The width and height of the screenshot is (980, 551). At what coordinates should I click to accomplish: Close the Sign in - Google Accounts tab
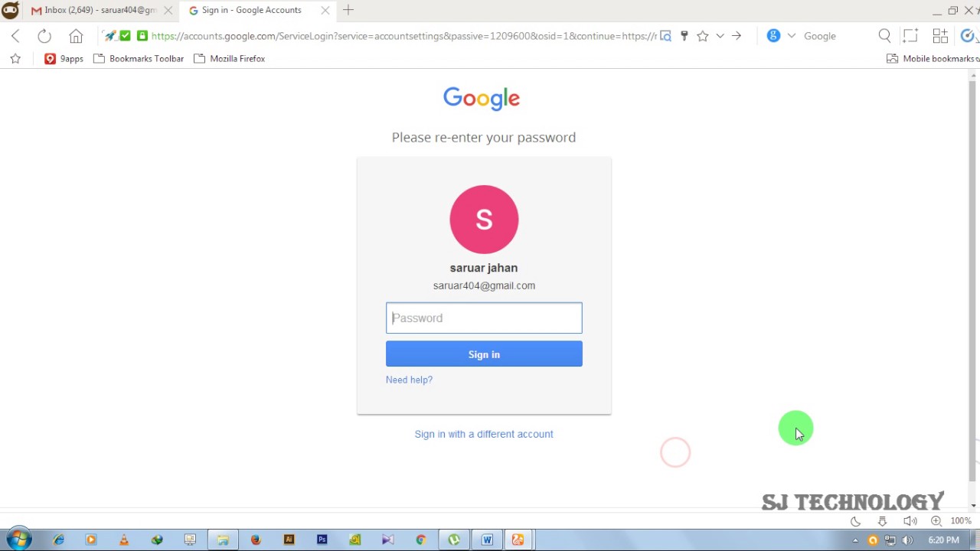click(325, 11)
